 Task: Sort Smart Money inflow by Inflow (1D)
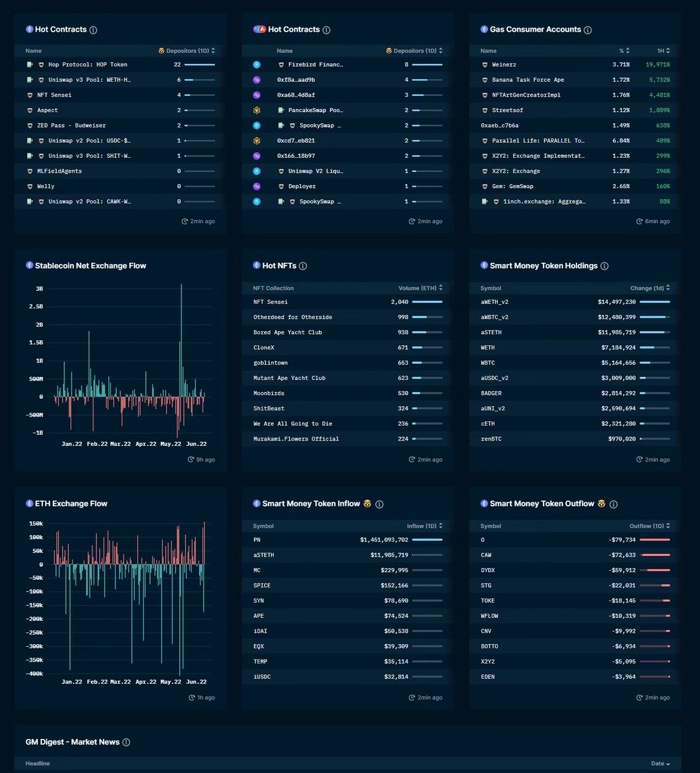(425, 526)
